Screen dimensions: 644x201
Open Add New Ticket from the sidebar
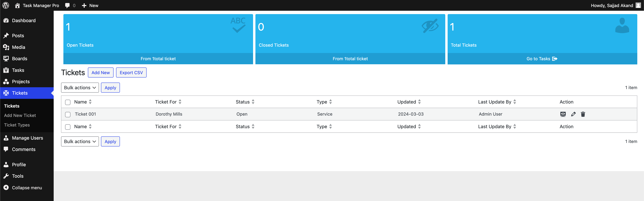point(20,115)
